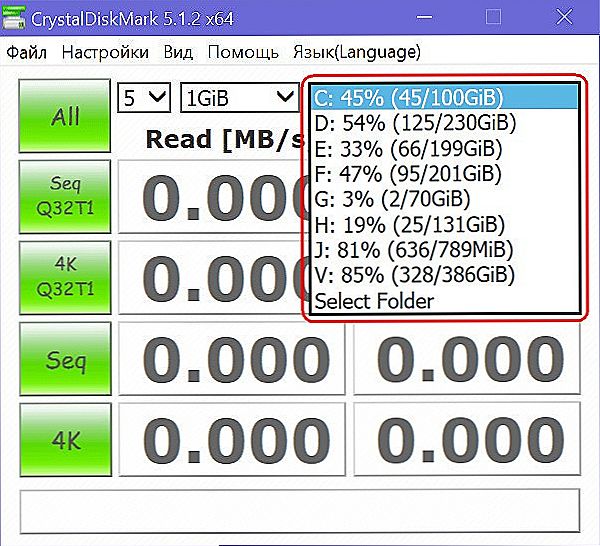The height and width of the screenshot is (546, 600).
Task: Start the Seq Q32T1 test
Action: (65, 196)
